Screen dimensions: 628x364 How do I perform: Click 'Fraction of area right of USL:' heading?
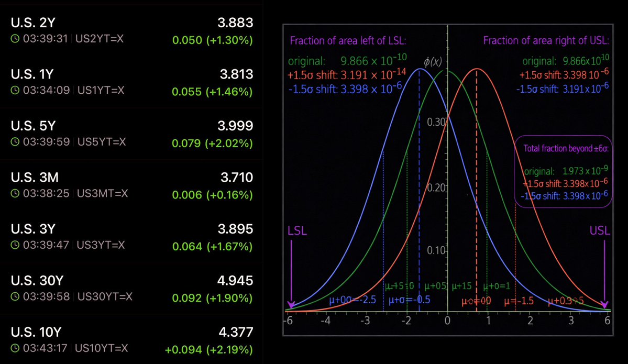546,40
